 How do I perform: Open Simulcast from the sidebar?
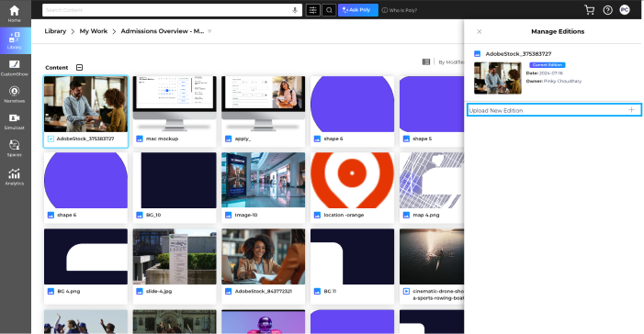tap(15, 122)
